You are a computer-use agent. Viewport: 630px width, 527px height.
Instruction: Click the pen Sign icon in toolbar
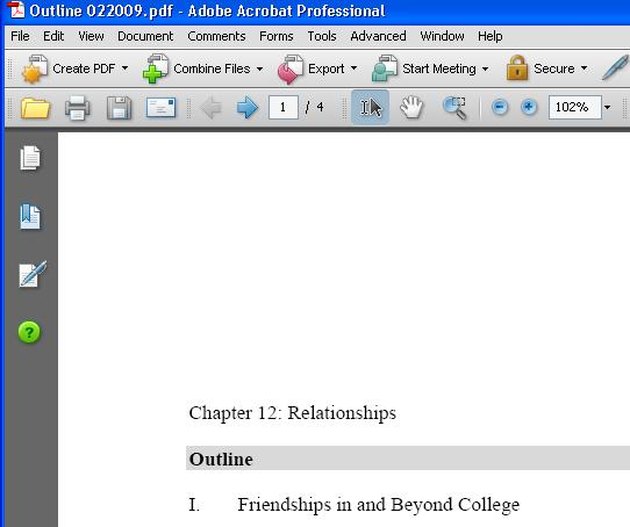coord(615,67)
